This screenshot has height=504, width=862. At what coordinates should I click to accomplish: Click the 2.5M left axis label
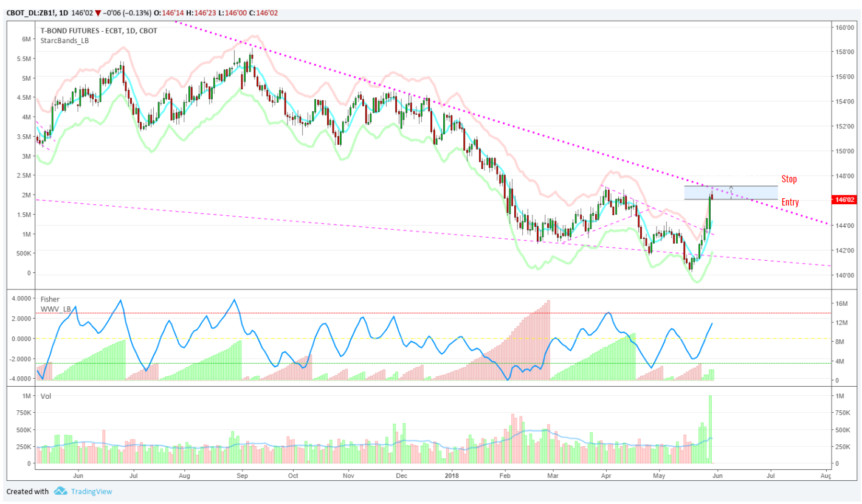(x=23, y=175)
